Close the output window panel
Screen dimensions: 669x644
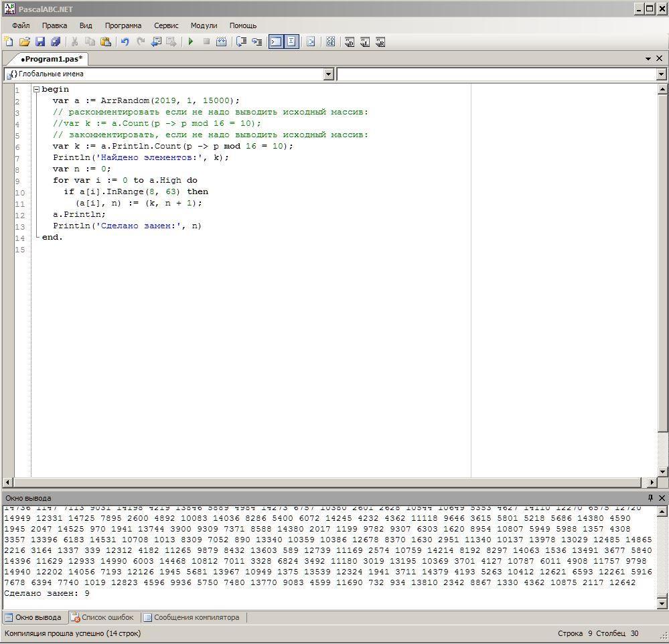[x=662, y=498]
